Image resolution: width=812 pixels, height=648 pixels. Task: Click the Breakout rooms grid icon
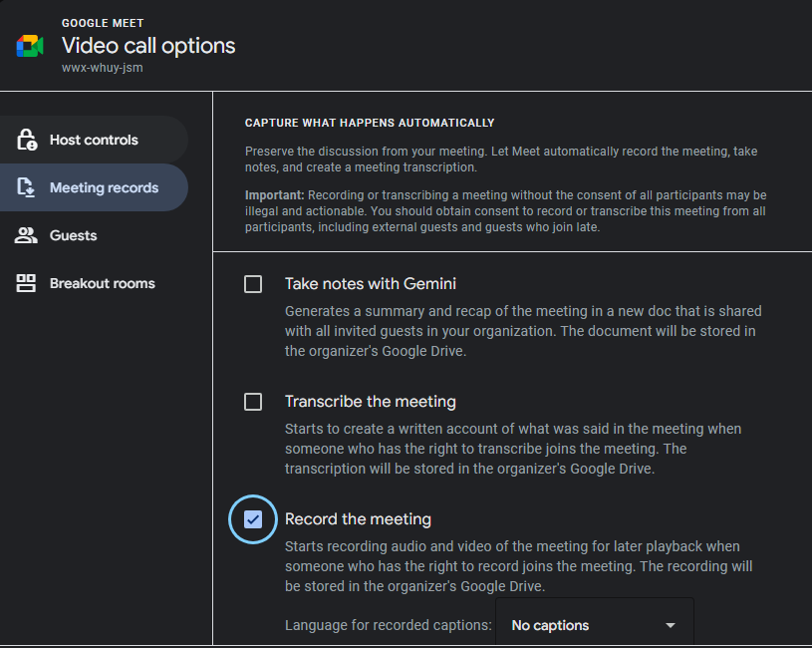tap(27, 283)
